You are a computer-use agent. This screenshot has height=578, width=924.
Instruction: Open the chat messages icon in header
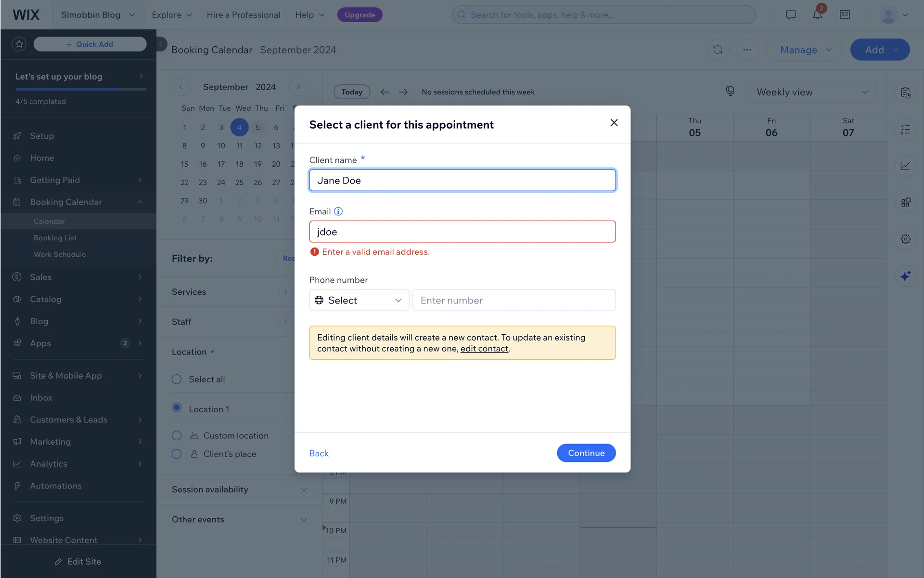791,15
